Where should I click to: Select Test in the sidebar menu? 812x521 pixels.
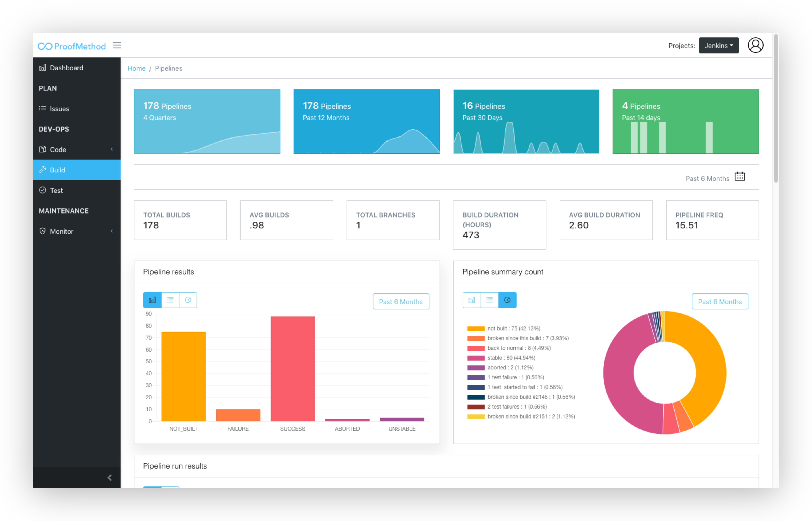click(56, 190)
